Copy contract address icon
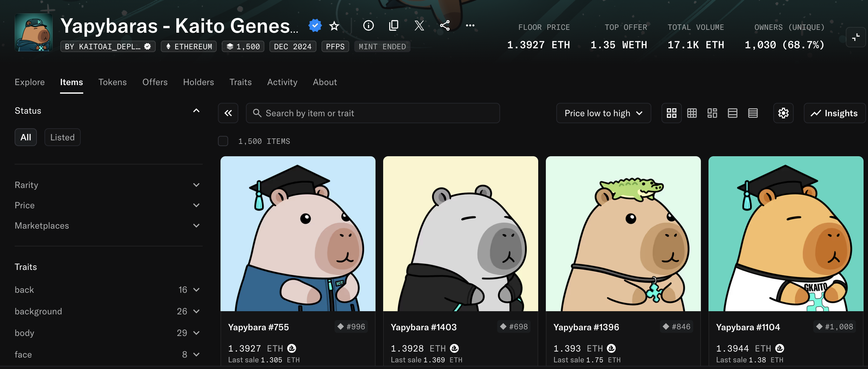868x369 pixels. click(394, 26)
